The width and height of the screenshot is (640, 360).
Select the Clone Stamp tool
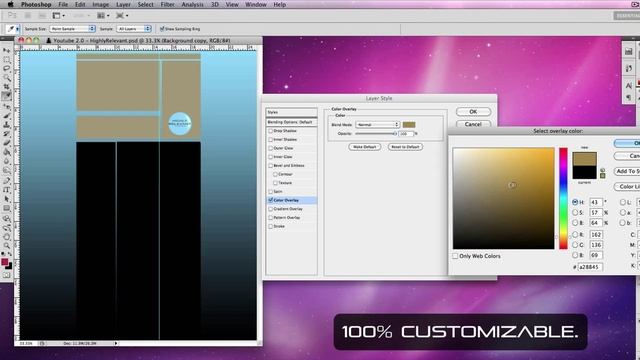coord(7,125)
